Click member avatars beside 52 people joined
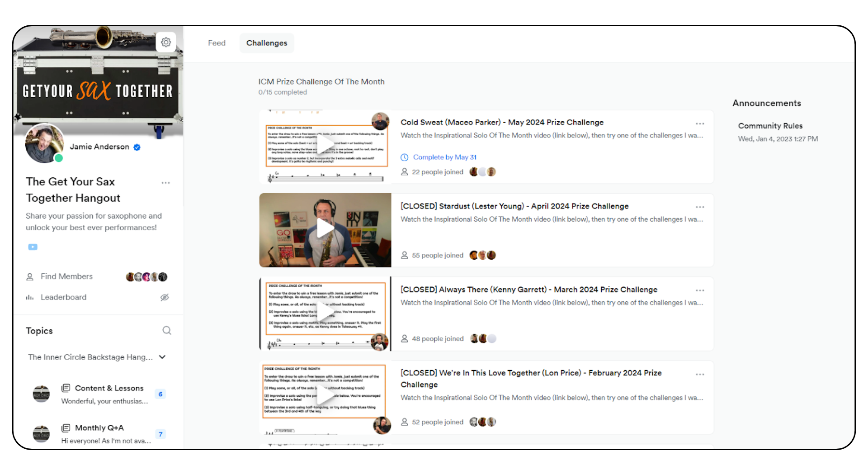 (x=483, y=422)
